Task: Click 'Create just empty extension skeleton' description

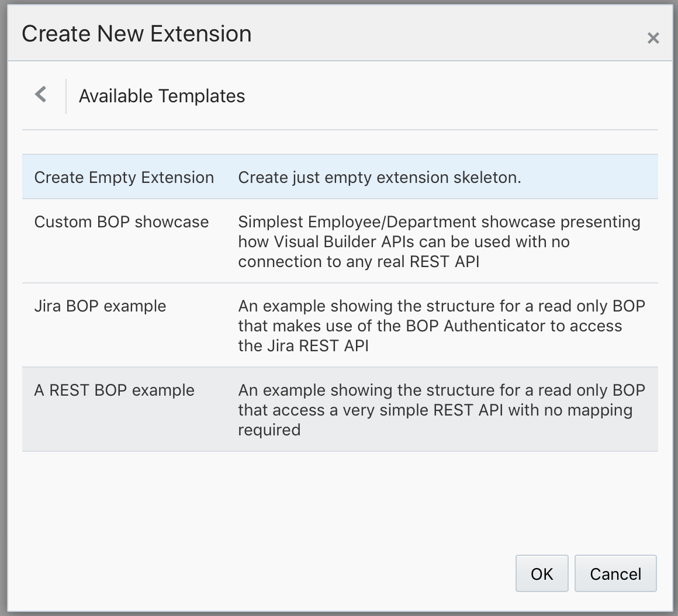Action: [379, 178]
